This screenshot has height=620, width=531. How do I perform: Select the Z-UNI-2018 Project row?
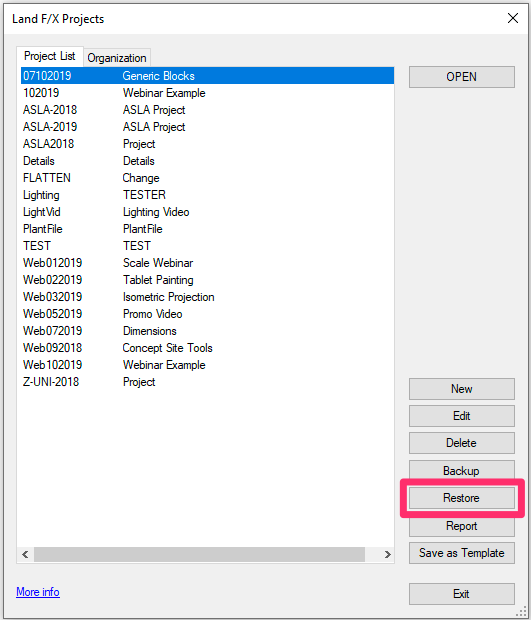[207, 382]
